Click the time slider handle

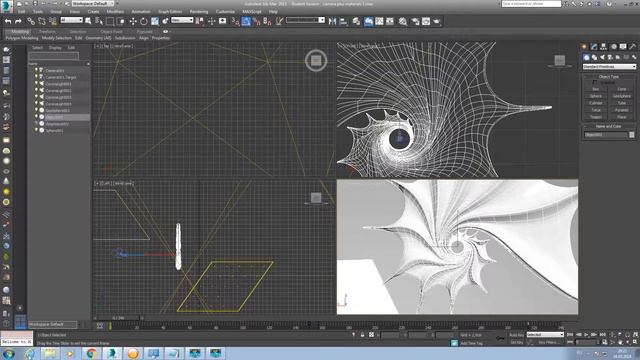pos(118,318)
